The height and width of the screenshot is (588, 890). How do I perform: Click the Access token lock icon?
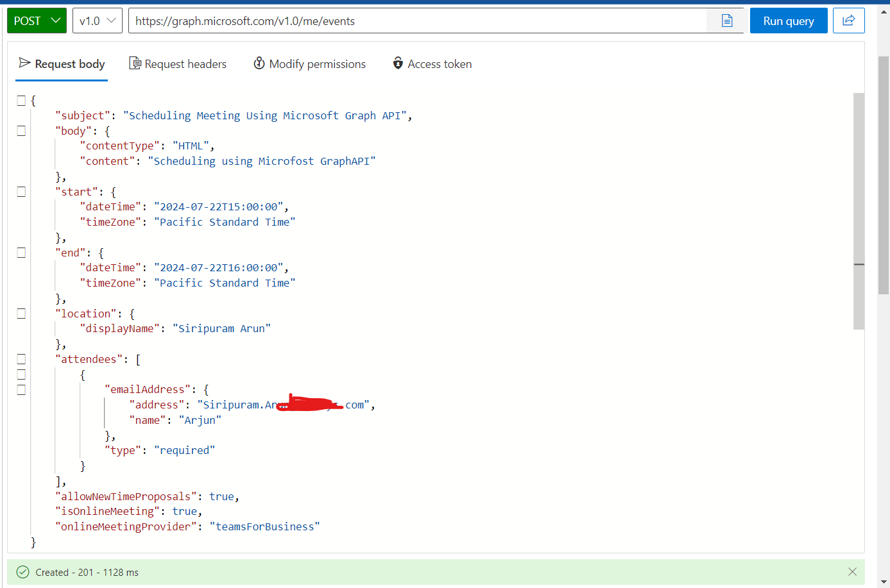pyautogui.click(x=398, y=63)
